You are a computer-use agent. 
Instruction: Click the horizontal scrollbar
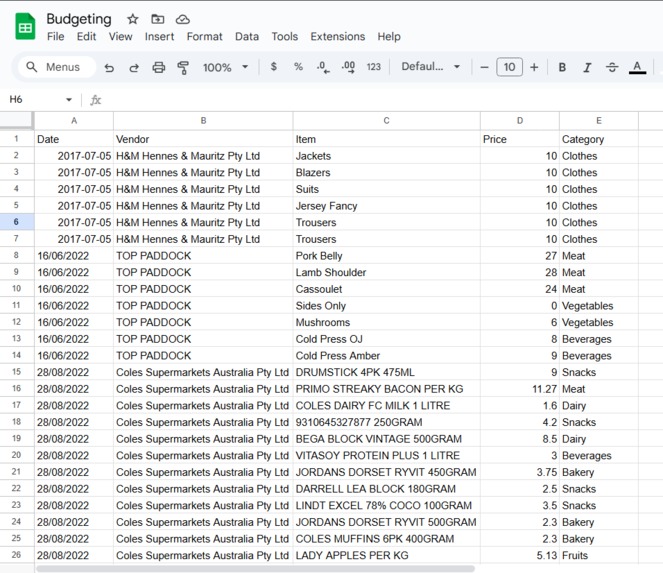pos(255,568)
